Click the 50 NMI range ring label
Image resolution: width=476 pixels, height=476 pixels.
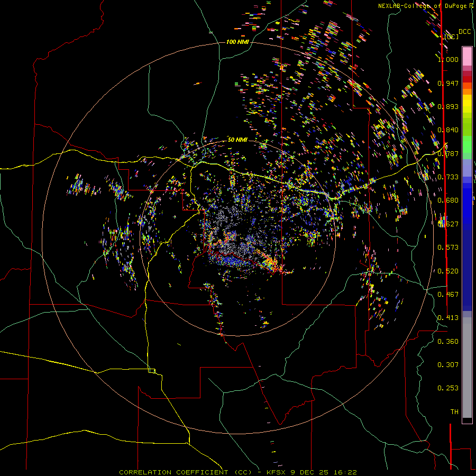pos(237,140)
